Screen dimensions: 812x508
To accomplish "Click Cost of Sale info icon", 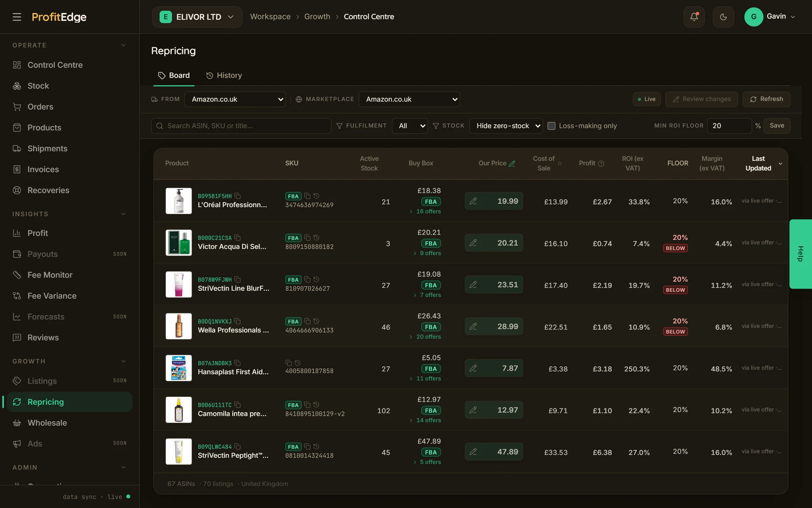I will pos(560,164).
